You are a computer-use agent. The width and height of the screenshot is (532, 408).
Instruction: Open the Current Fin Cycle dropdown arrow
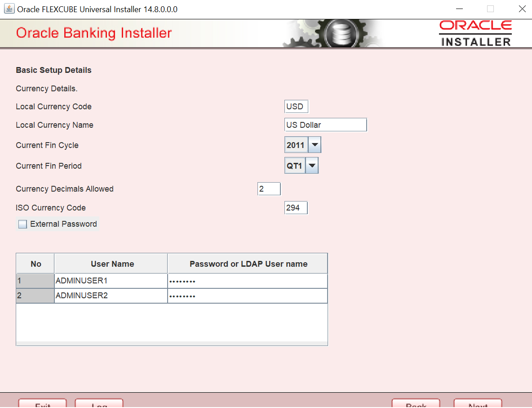click(315, 145)
